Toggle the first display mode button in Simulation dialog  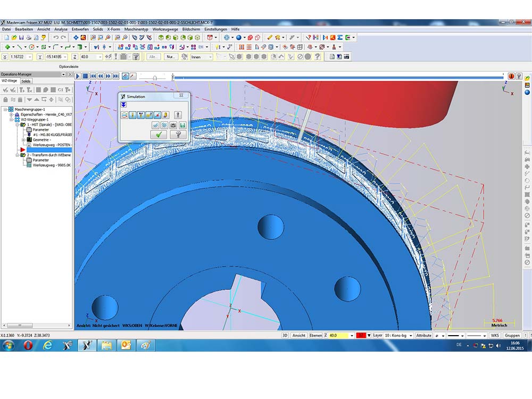[124, 115]
